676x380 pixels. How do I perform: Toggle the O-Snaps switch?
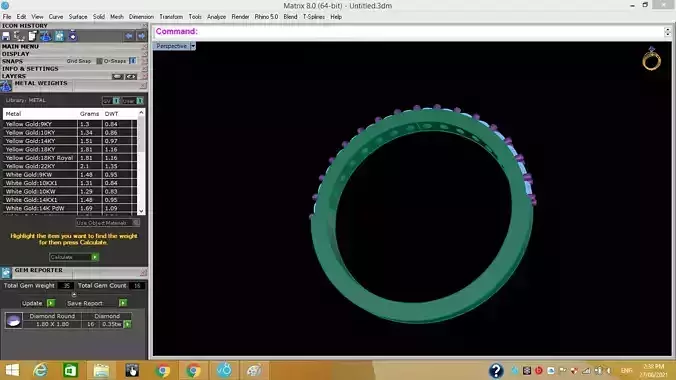tap(132, 61)
